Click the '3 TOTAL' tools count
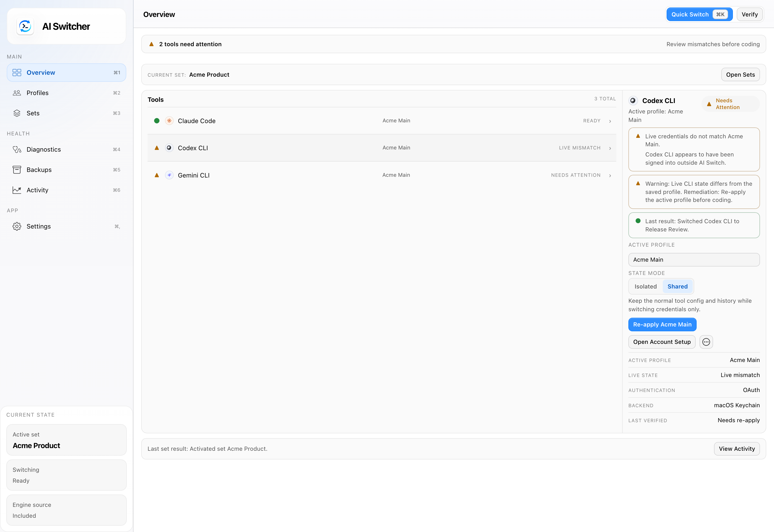774x532 pixels. pos(605,99)
